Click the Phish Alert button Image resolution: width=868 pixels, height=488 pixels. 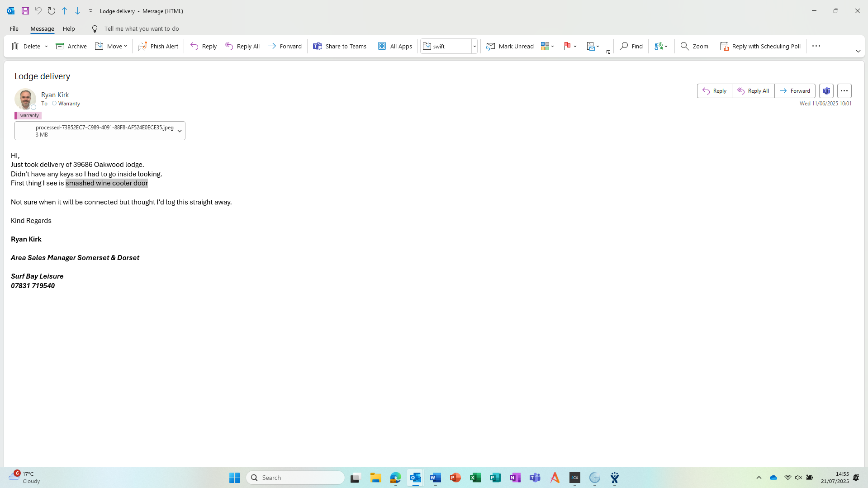pos(158,46)
